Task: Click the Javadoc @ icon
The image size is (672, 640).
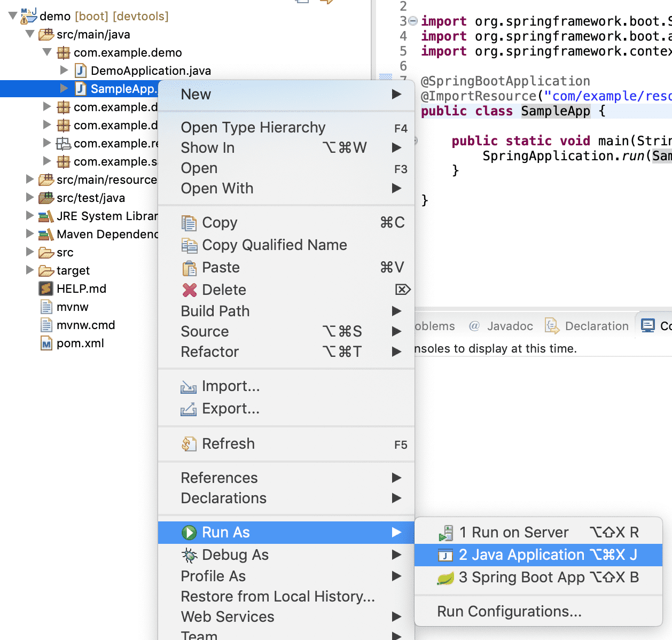Action: [474, 326]
